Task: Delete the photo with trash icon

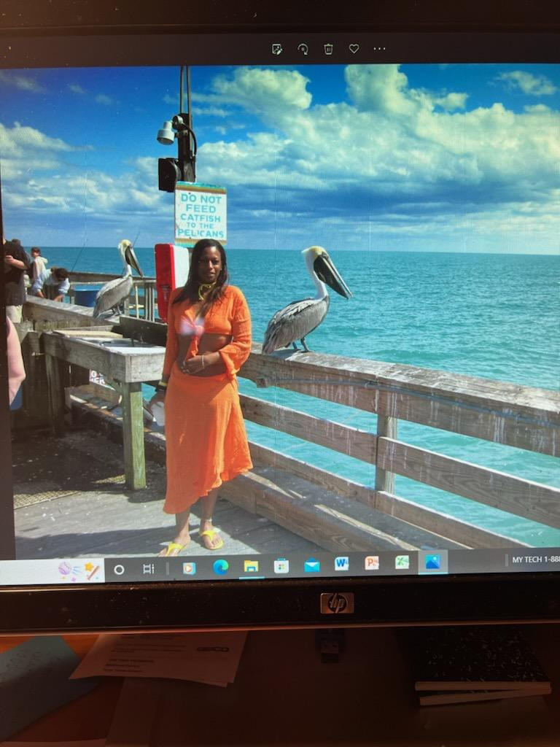Action: point(328,49)
